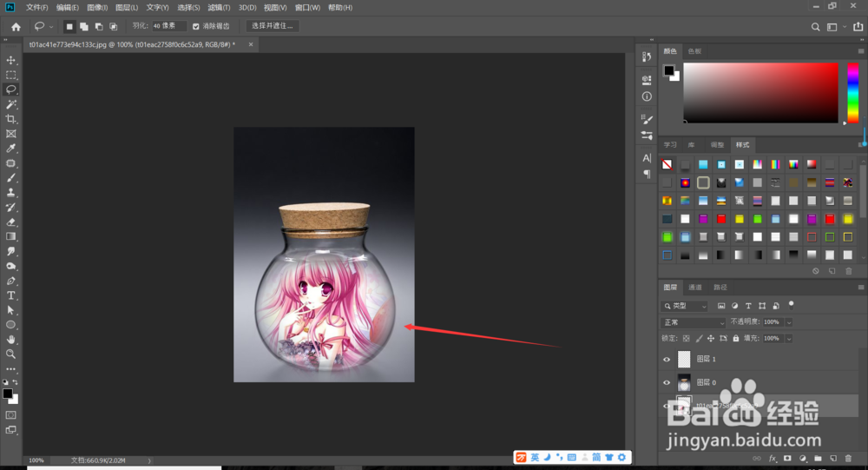Select the Eyedropper tool
Image resolution: width=868 pixels, height=470 pixels.
pyautogui.click(x=10, y=148)
